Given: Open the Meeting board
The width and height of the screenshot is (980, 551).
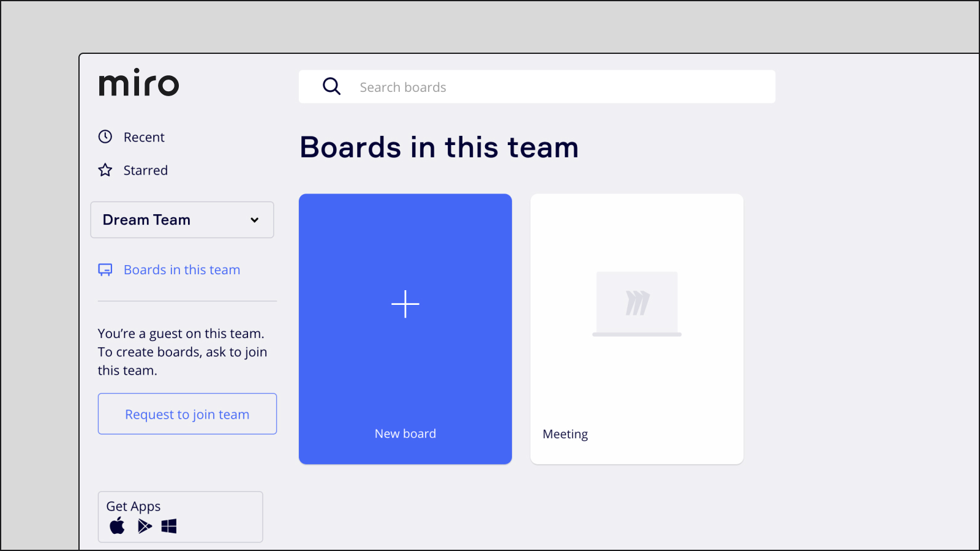Looking at the screenshot, I should pyautogui.click(x=636, y=329).
